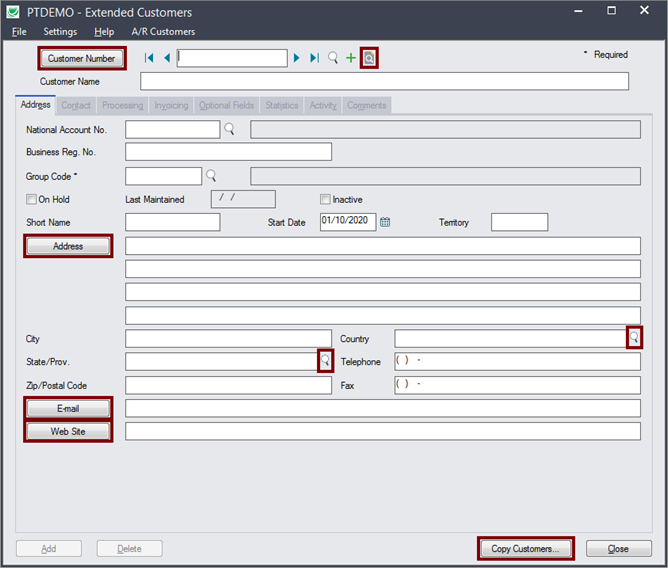Enable the On Hold checkbox
Image resolution: width=668 pixels, height=568 pixels.
(32, 199)
